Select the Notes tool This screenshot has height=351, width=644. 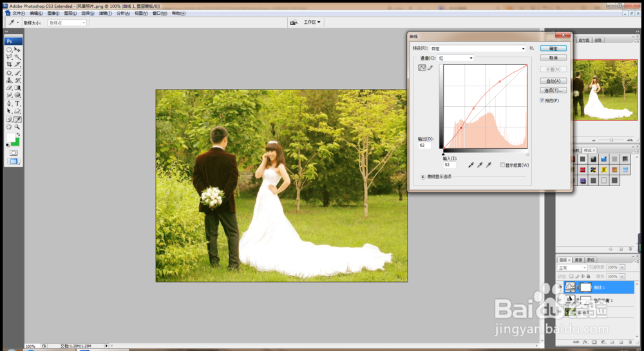click(9, 119)
